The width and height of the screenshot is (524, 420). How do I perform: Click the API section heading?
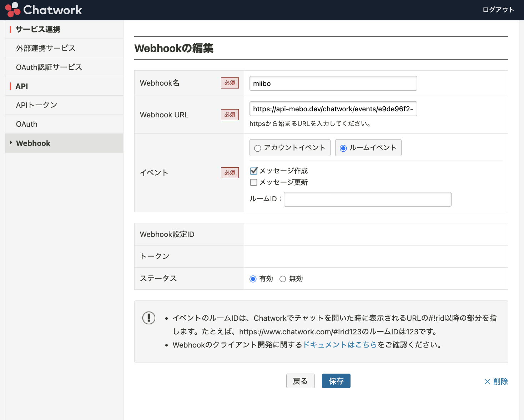[x=21, y=86]
